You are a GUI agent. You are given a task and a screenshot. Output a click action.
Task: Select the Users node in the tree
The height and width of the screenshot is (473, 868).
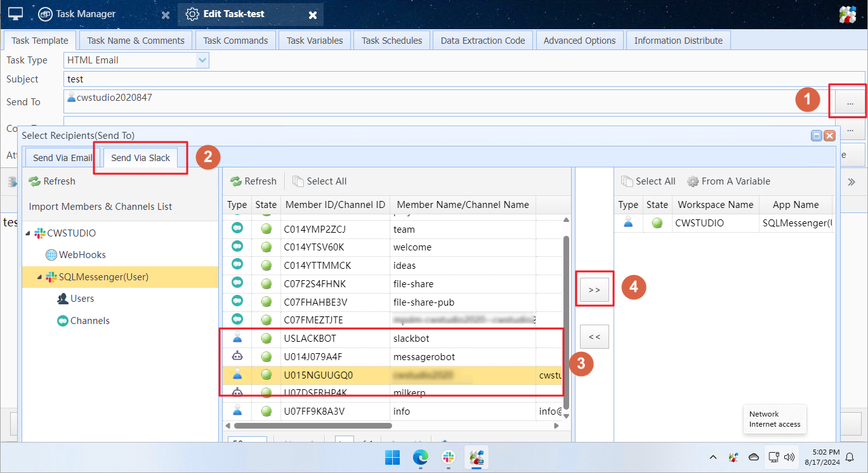(76, 299)
